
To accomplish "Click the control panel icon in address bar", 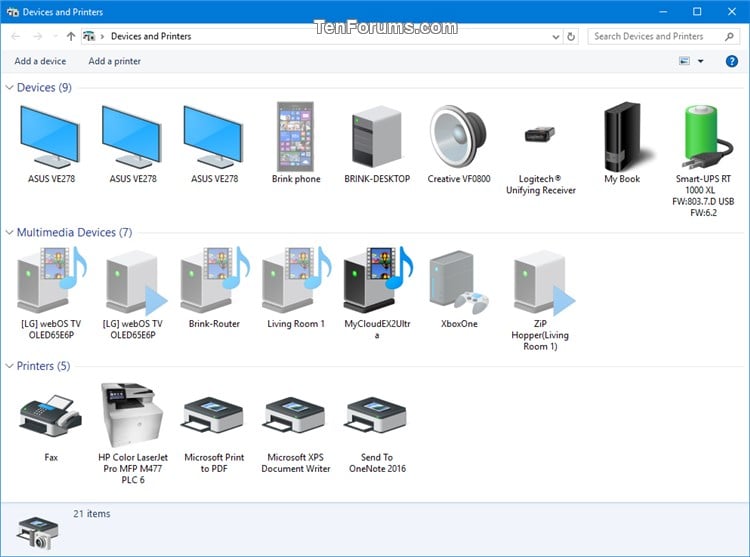I will pyautogui.click(x=88, y=36).
